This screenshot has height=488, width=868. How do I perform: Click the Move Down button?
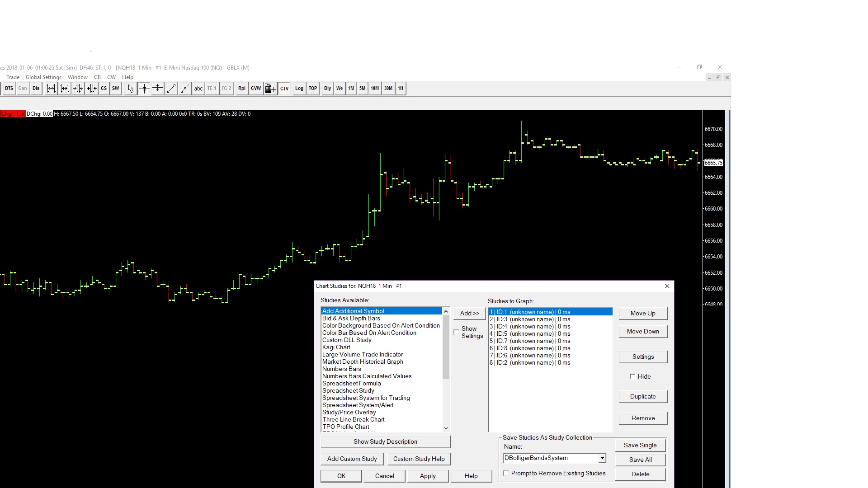tap(643, 331)
